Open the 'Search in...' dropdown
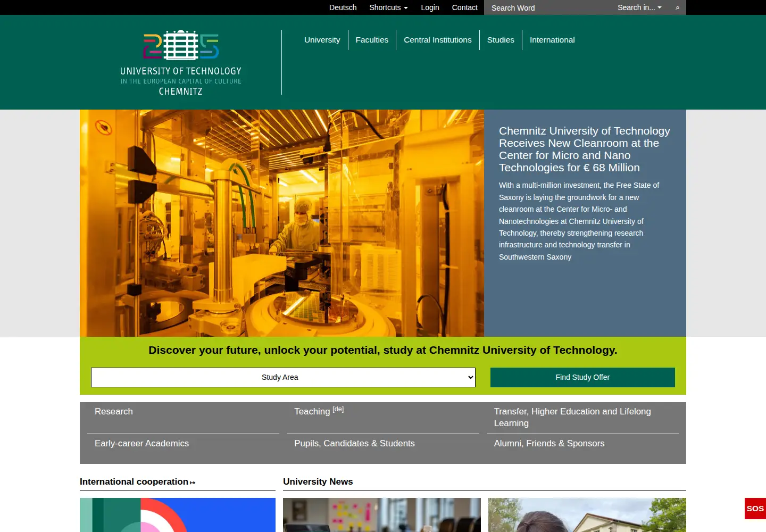The width and height of the screenshot is (766, 532). click(x=639, y=7)
